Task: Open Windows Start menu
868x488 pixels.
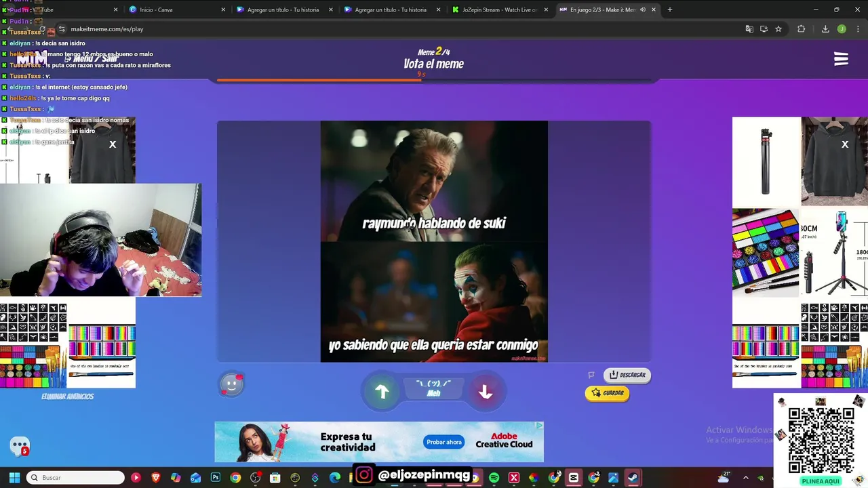Action: 14,478
